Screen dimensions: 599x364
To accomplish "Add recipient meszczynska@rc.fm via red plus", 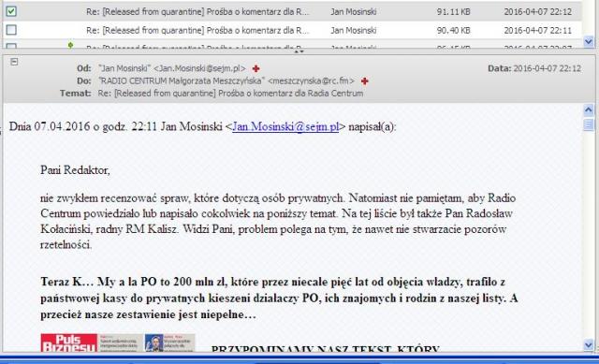I will pos(364,81).
